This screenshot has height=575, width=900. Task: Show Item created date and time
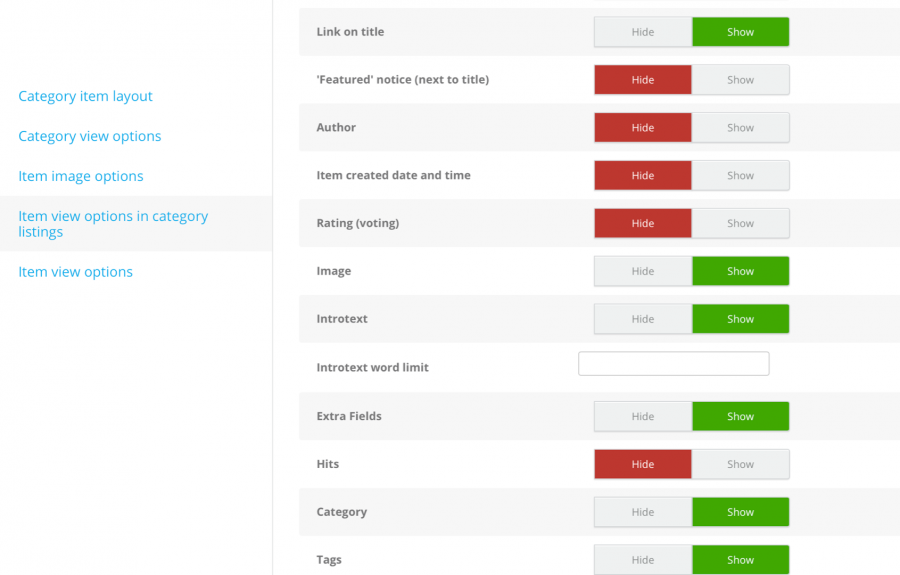click(740, 176)
